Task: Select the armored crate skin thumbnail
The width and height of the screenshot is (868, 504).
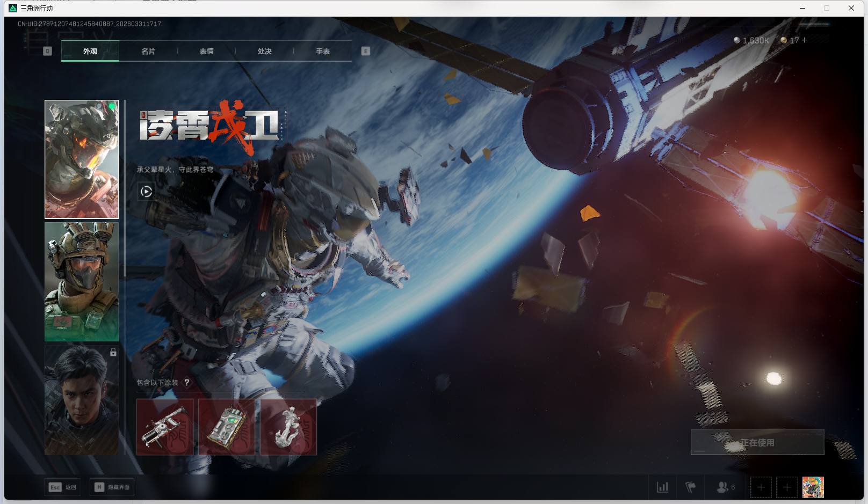Action: point(227,427)
